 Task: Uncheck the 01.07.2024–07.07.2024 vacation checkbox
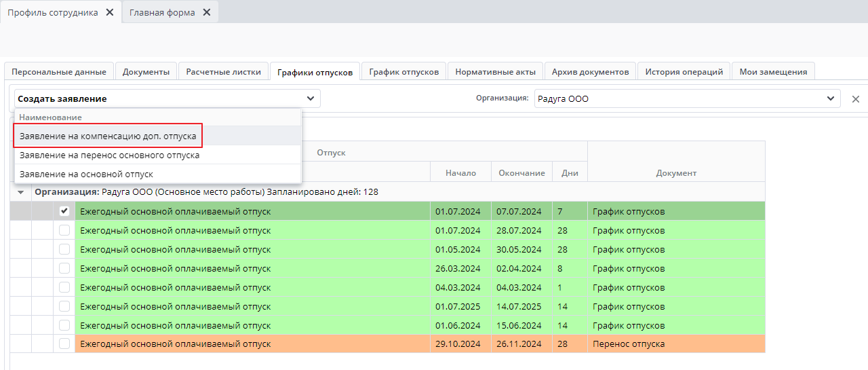click(64, 211)
